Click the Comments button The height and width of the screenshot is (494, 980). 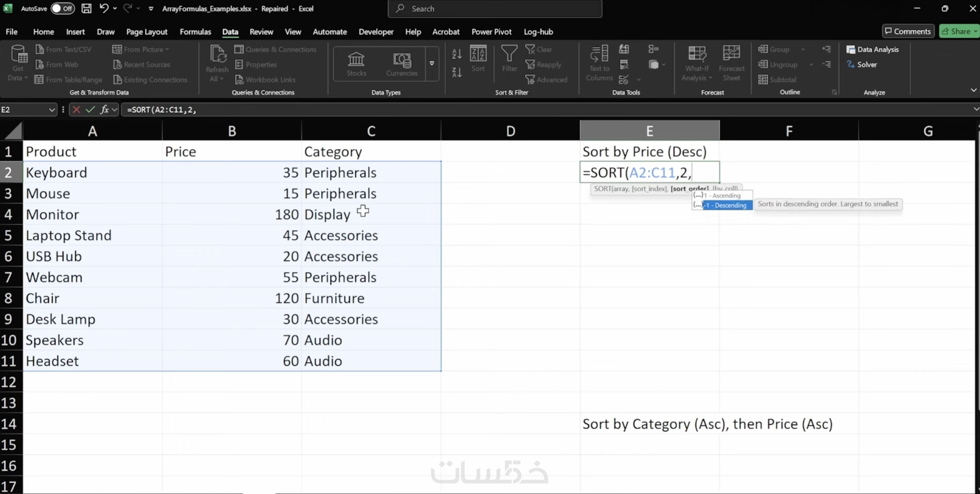908,31
